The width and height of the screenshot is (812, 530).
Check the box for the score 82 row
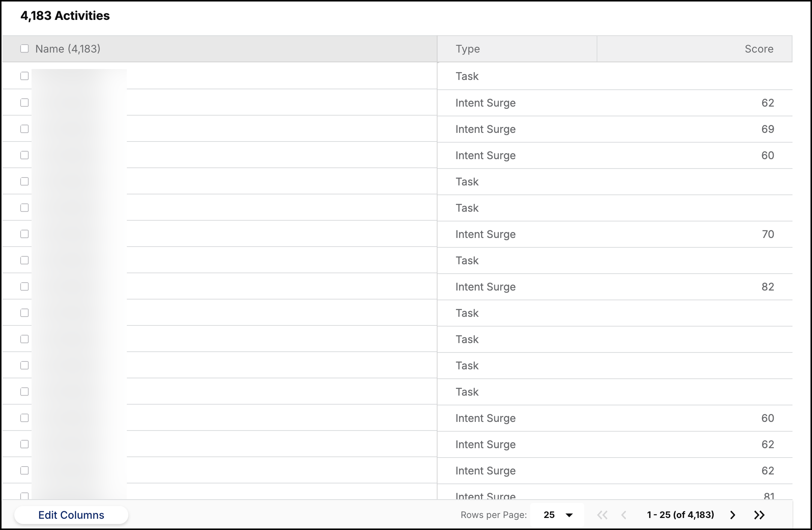24,286
